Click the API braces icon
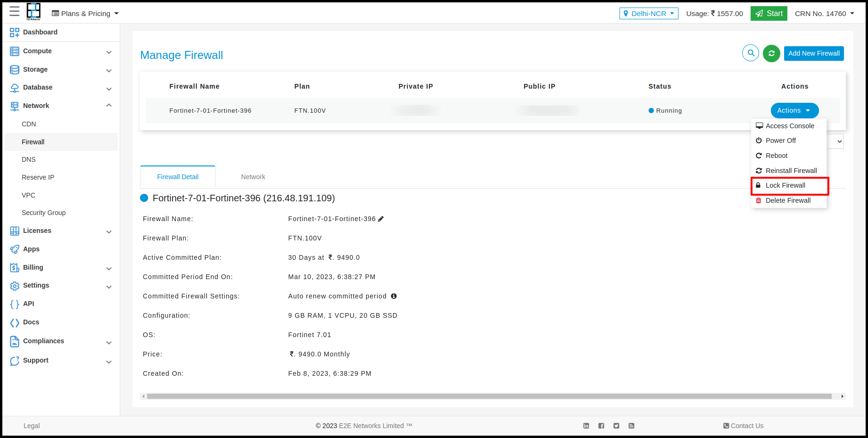Image resolution: width=868 pixels, height=438 pixels. [15, 304]
